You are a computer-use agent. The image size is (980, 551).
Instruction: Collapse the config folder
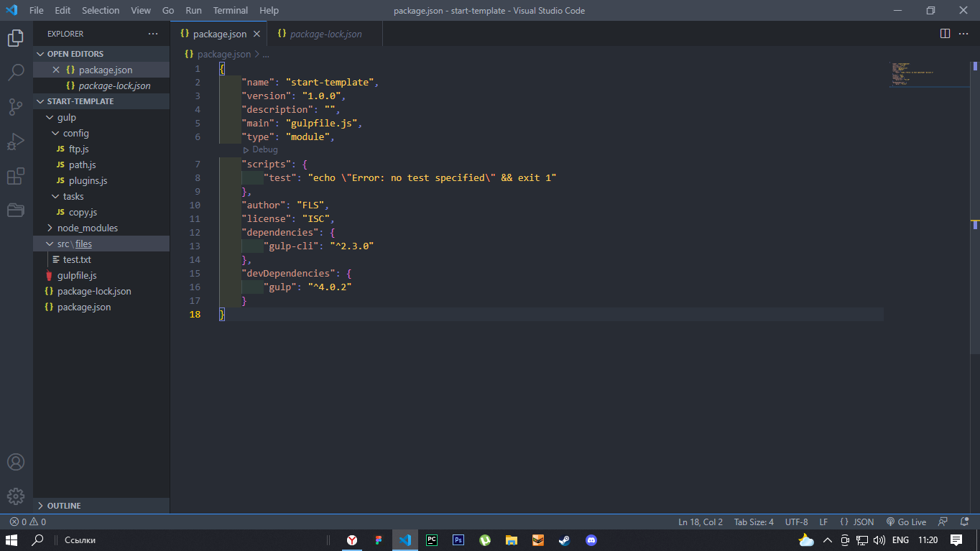(x=101, y=133)
